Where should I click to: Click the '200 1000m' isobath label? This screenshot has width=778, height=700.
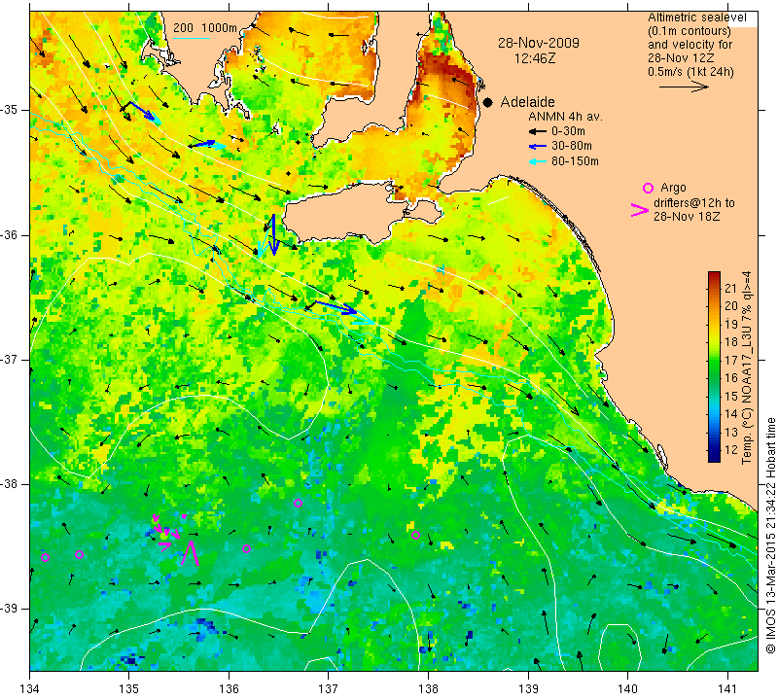point(205,28)
